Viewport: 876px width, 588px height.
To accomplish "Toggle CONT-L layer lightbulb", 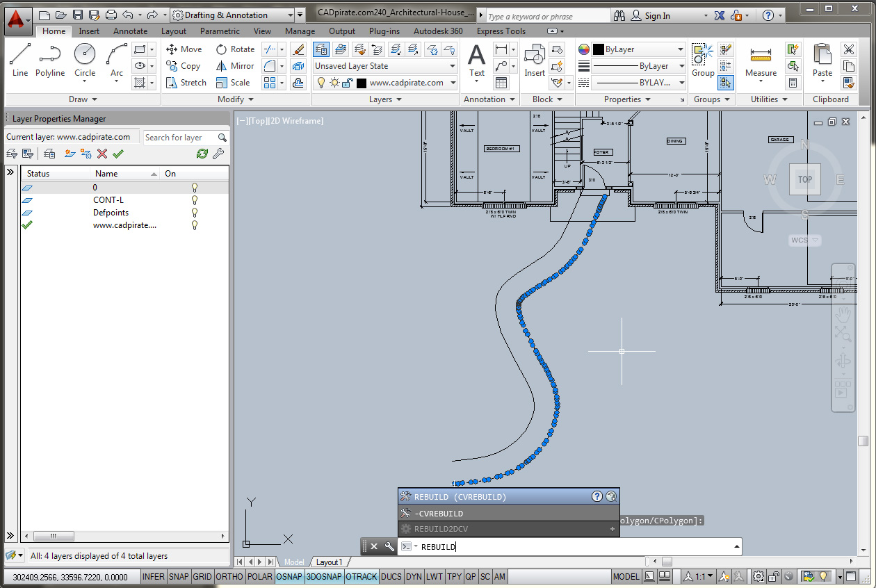I will click(x=195, y=200).
